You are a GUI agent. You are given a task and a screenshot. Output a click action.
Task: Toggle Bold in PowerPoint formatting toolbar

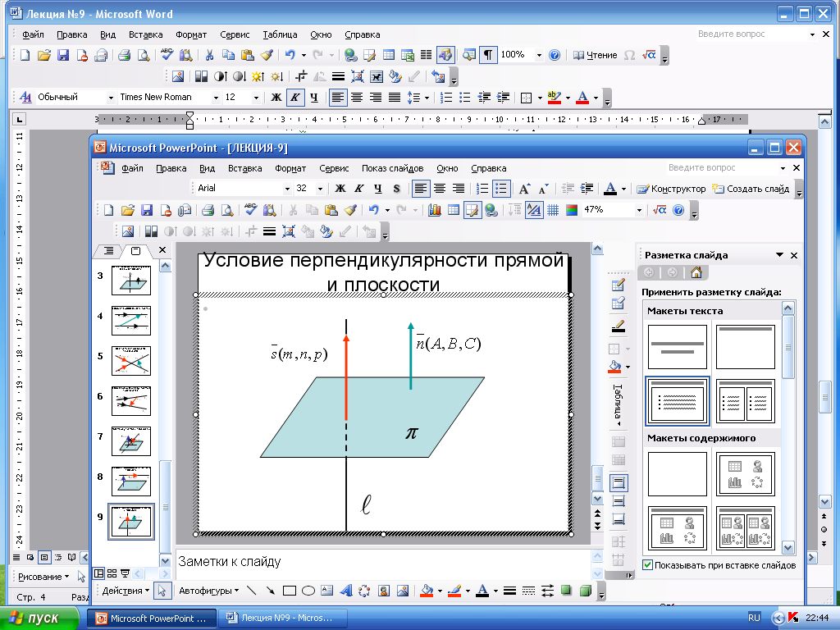point(340,189)
